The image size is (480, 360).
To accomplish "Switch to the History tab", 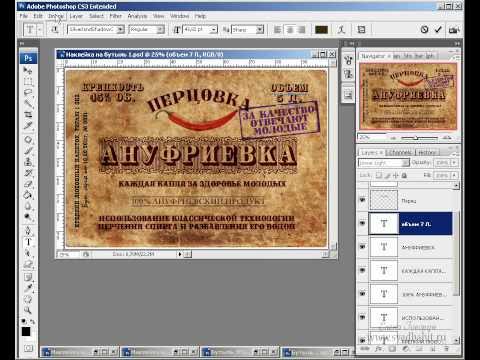I will (x=427, y=153).
